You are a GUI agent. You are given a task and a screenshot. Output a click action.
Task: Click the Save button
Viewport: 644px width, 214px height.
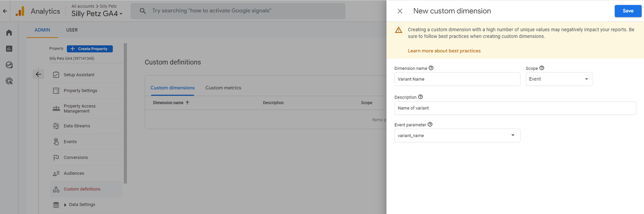pyautogui.click(x=628, y=11)
